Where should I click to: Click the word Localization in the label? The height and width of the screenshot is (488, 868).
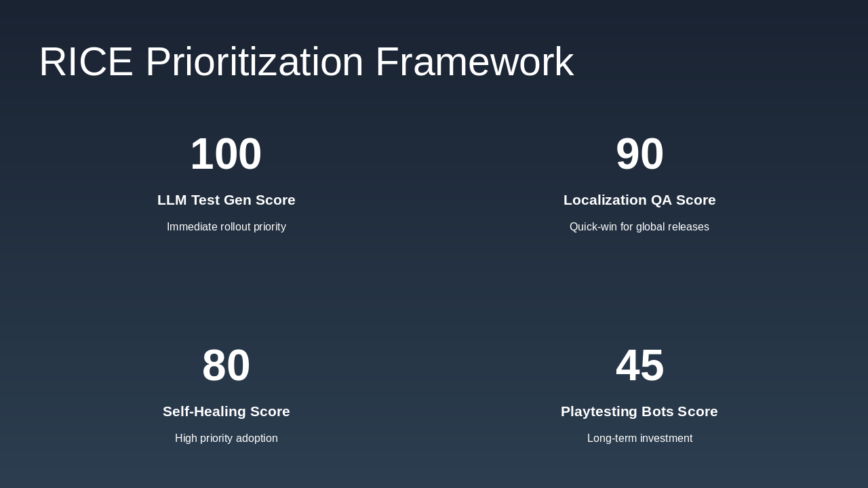[605, 200]
